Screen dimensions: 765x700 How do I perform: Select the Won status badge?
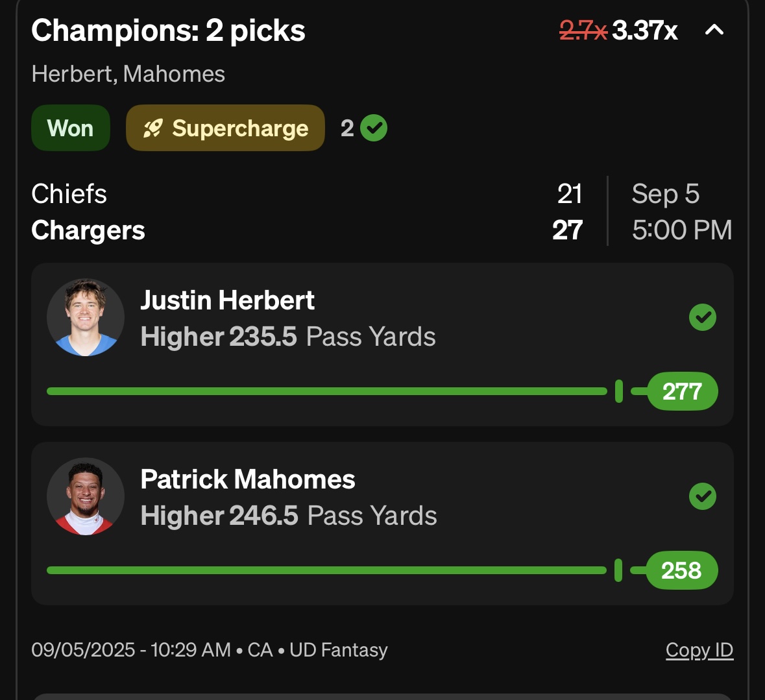[71, 128]
